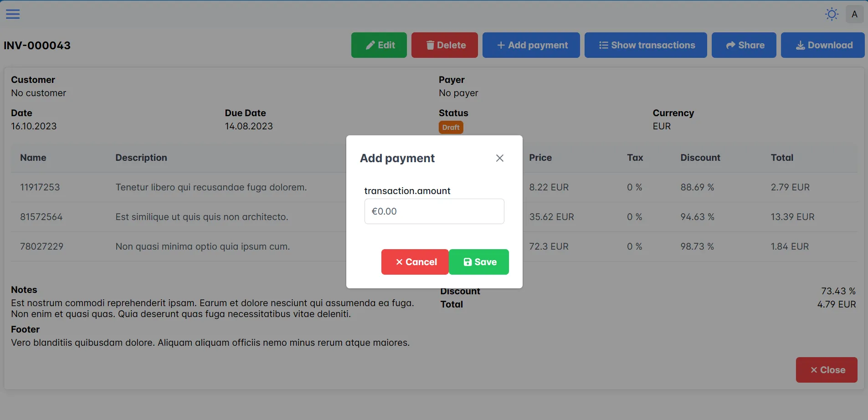
Task: Dismiss the Add payment dialog with X
Action: tap(499, 158)
